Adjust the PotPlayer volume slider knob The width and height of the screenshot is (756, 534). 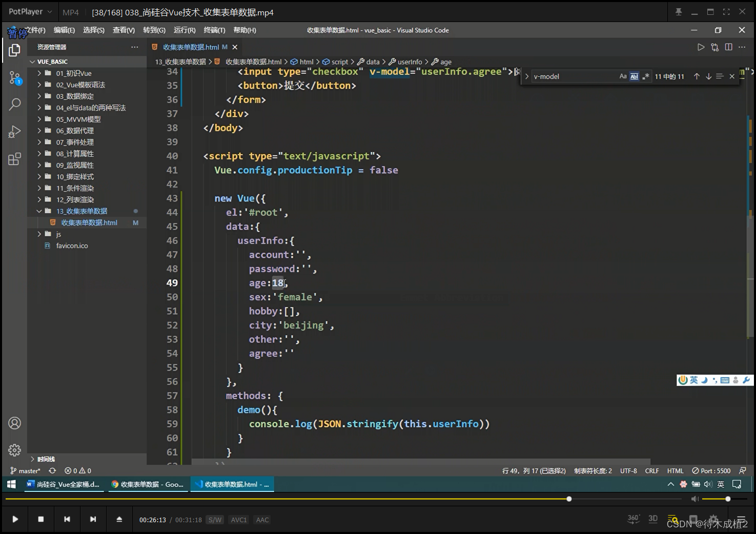pyautogui.click(x=728, y=499)
